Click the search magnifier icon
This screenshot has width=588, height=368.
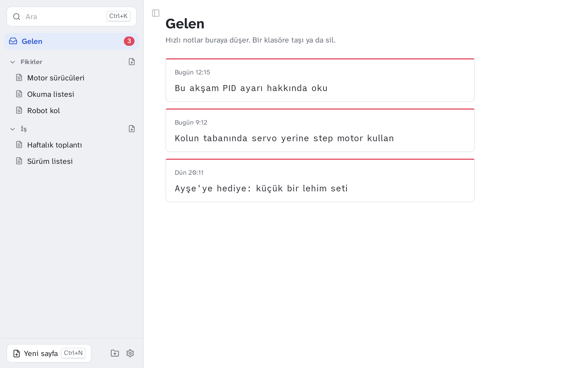tap(17, 17)
